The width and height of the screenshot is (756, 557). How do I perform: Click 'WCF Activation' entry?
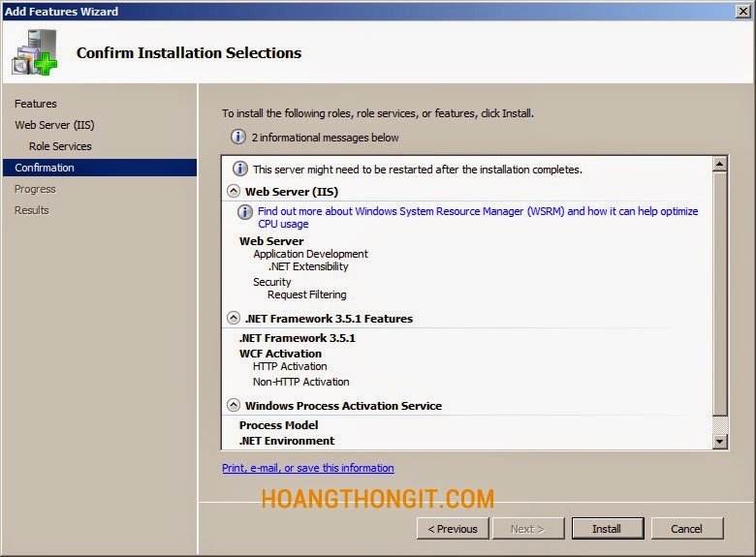tap(280, 354)
